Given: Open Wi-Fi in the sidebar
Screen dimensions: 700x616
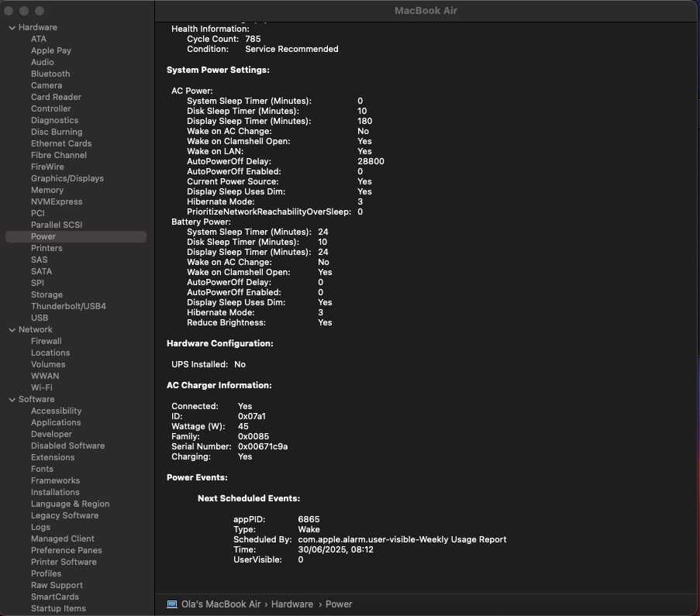Looking at the screenshot, I should coord(42,387).
